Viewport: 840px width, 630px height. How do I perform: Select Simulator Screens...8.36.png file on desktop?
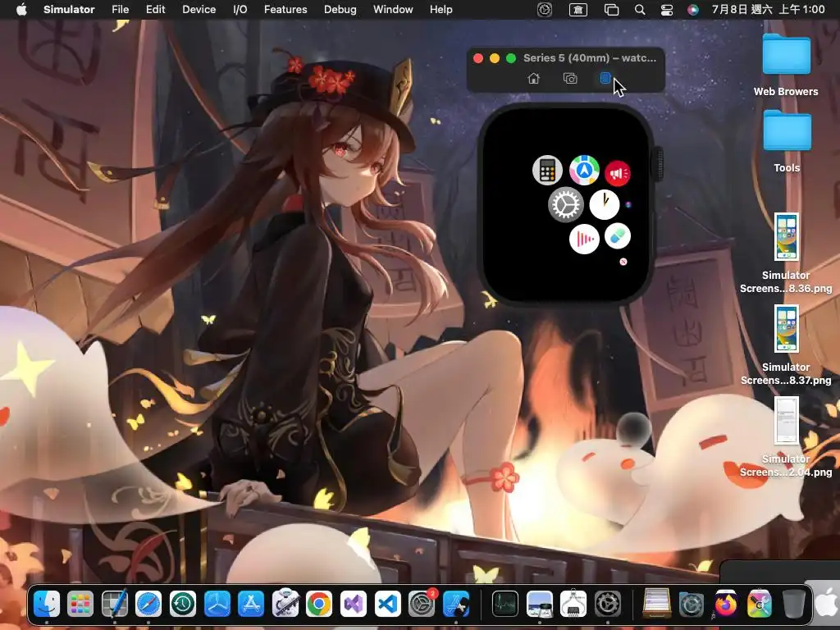click(786, 253)
